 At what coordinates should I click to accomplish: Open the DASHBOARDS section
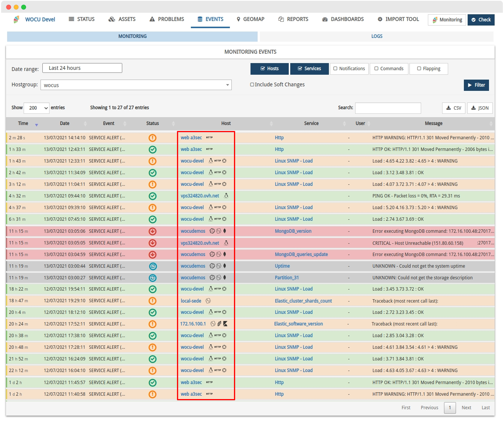[343, 19]
